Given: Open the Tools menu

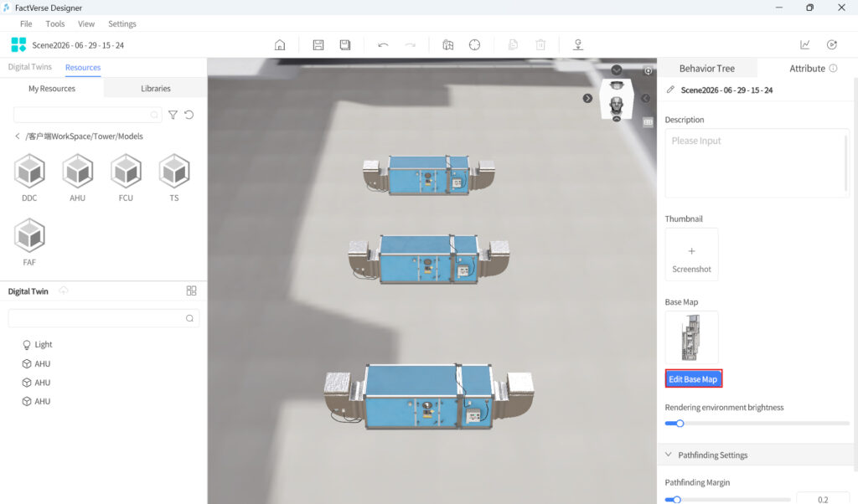Looking at the screenshot, I should pyautogui.click(x=54, y=24).
